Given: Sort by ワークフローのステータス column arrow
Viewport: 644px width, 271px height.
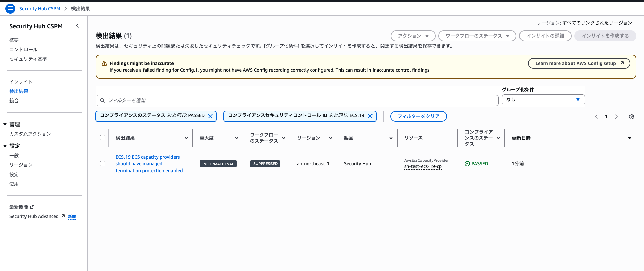Looking at the screenshot, I should tap(284, 138).
